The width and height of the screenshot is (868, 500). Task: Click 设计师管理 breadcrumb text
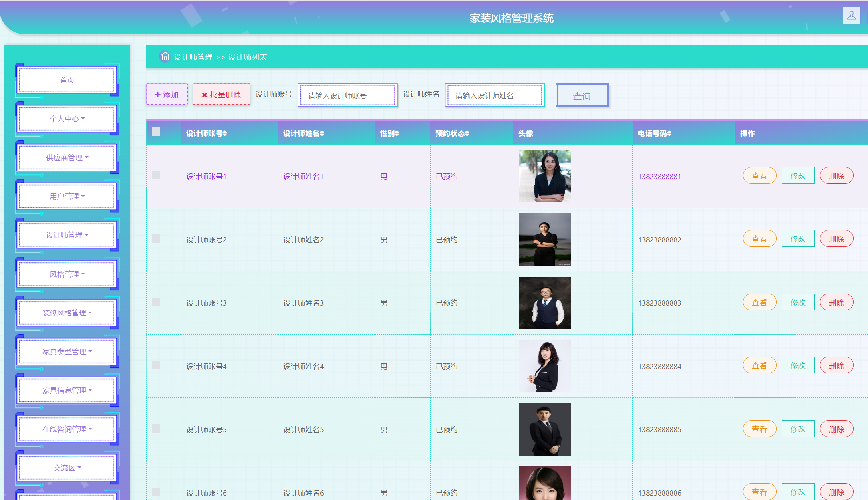(x=193, y=57)
